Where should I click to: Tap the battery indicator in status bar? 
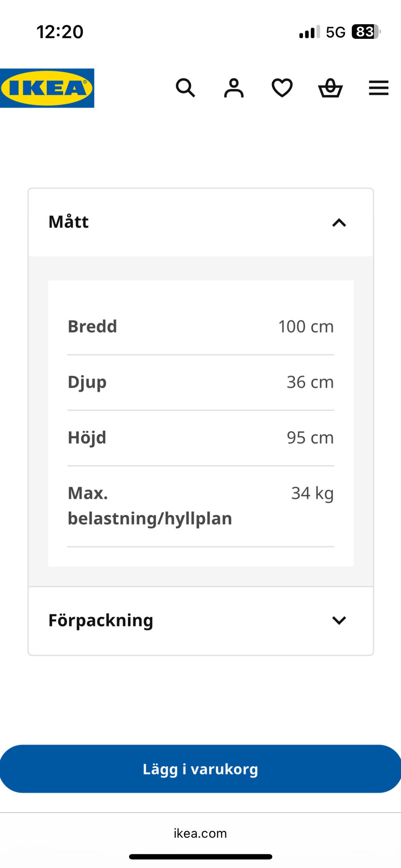(366, 32)
